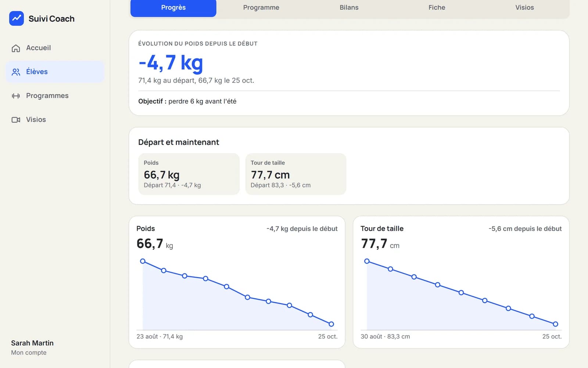Click the Programmes dumbbell icon
This screenshot has width=588, height=368.
16,96
